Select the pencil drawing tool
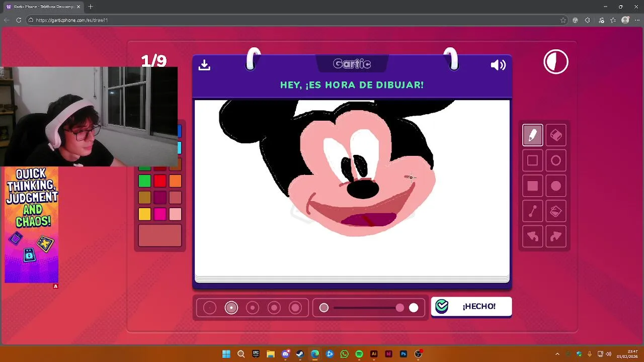This screenshot has height=362, width=644. [x=532, y=135]
